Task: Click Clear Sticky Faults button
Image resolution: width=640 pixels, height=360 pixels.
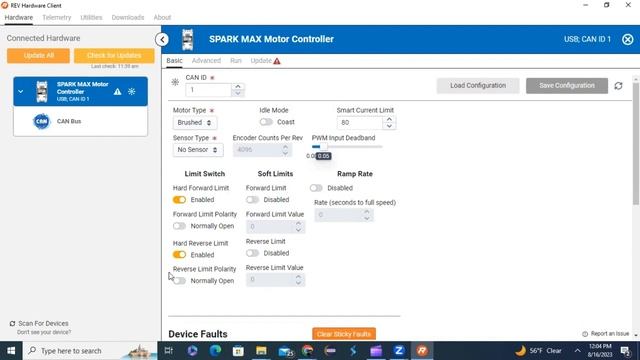Action: click(x=344, y=334)
